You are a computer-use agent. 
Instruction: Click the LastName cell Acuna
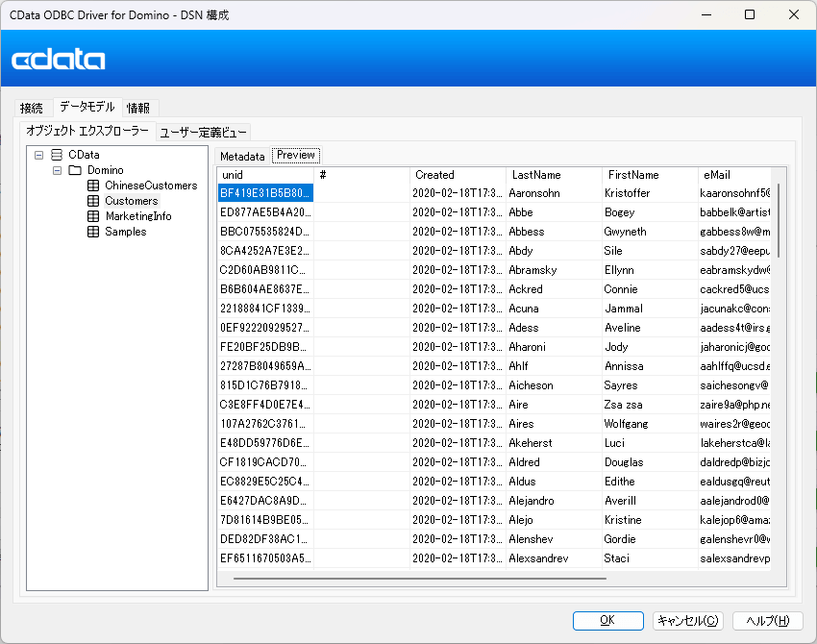coord(554,309)
